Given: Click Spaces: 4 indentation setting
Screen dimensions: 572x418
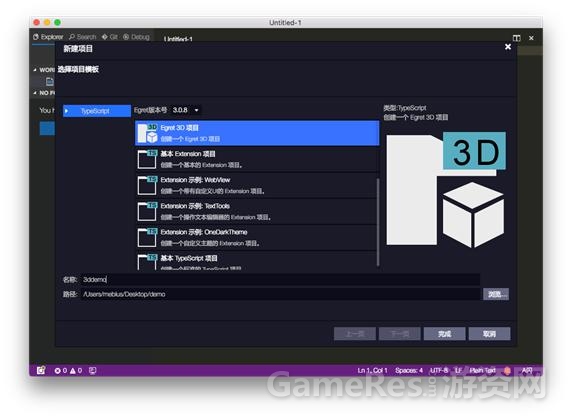Looking at the screenshot, I should (x=409, y=371).
